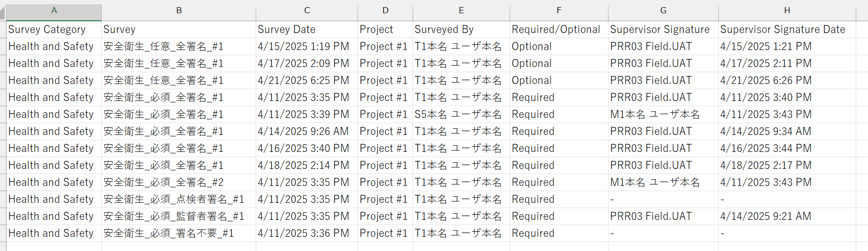Click the Supervisor Signature Date header cell

(x=787, y=29)
